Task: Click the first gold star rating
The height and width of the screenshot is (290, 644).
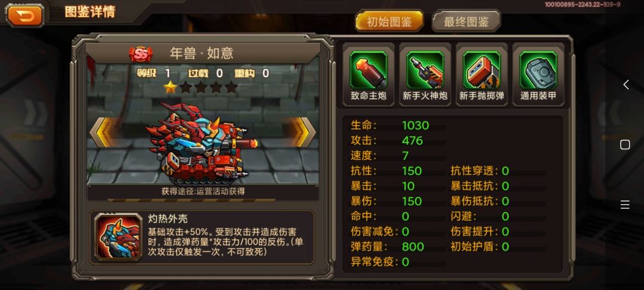Action: [x=169, y=87]
